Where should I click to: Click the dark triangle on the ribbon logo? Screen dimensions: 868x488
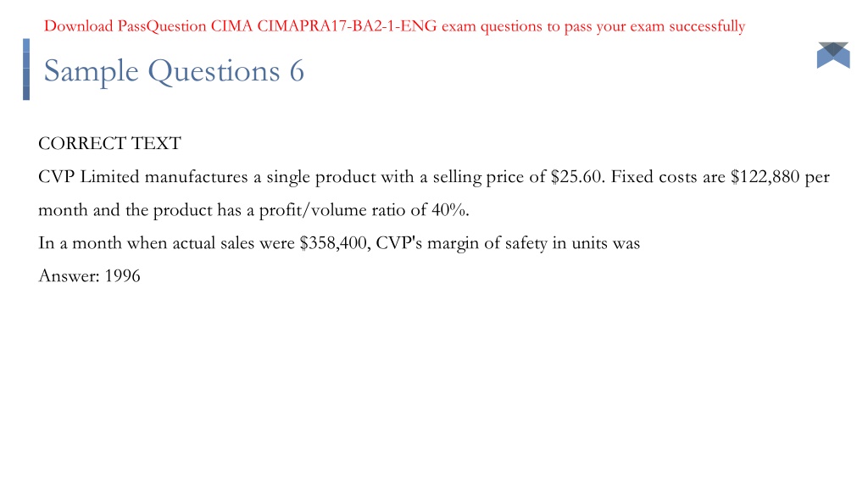pyautogui.click(x=833, y=48)
